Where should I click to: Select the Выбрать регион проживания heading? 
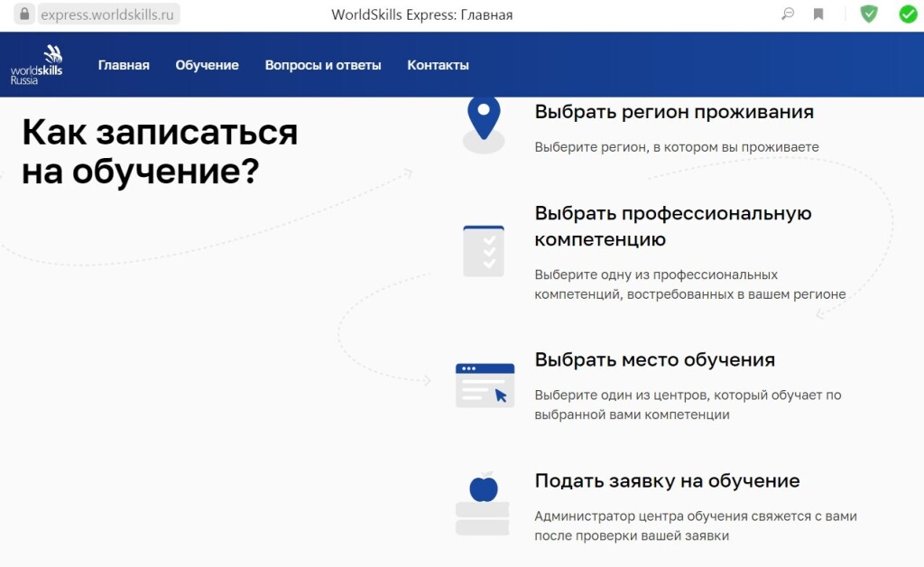click(674, 112)
